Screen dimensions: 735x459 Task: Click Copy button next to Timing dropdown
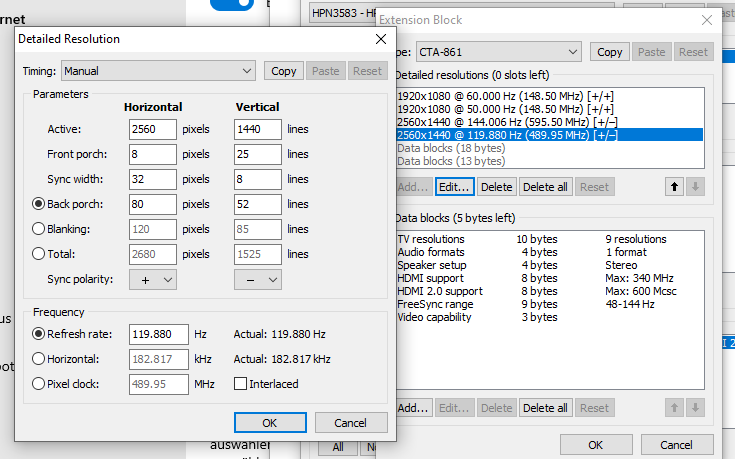pos(284,71)
